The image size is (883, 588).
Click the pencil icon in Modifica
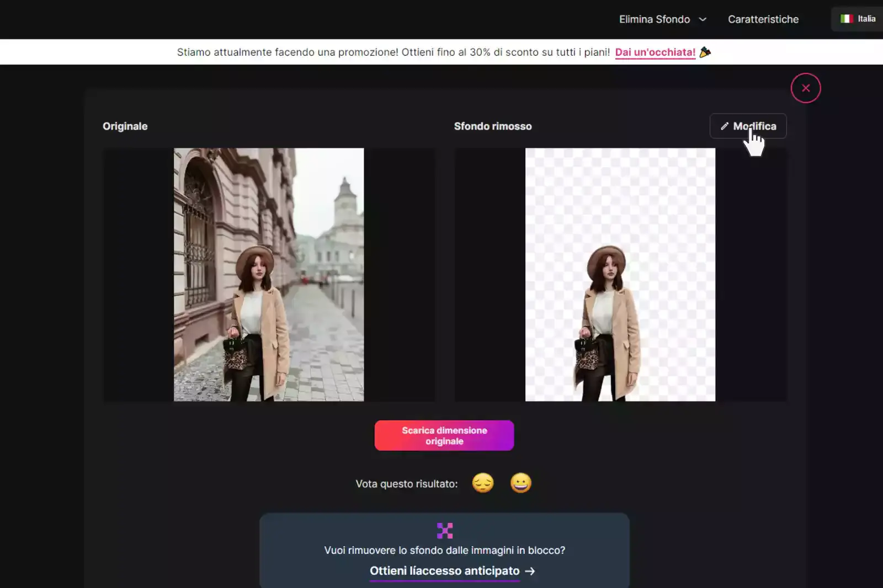click(x=725, y=126)
